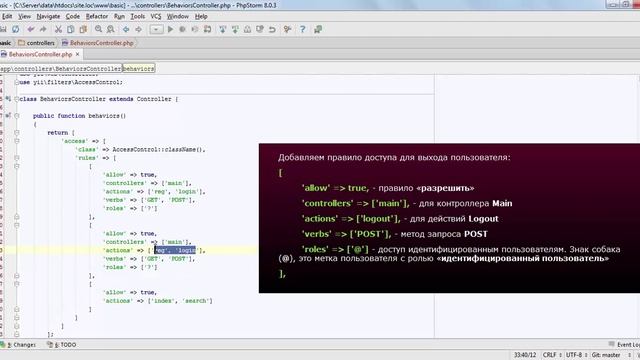
Task: Collapse the behaviors() function fold marker
Action: [x=17, y=116]
